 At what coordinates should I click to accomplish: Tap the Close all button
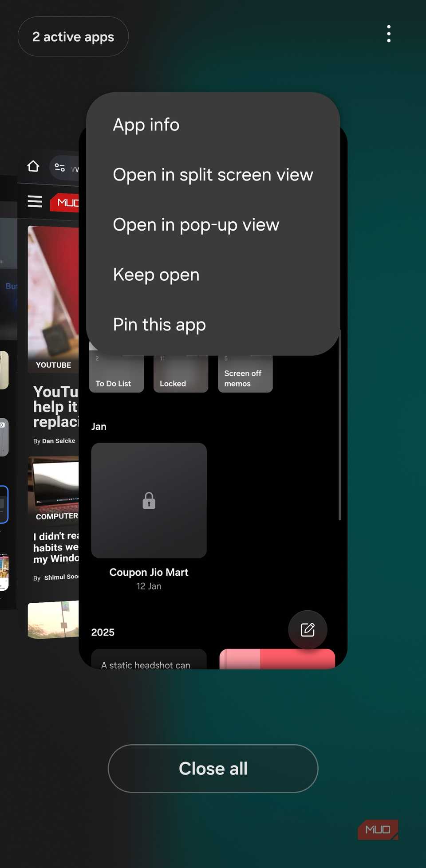tap(213, 768)
